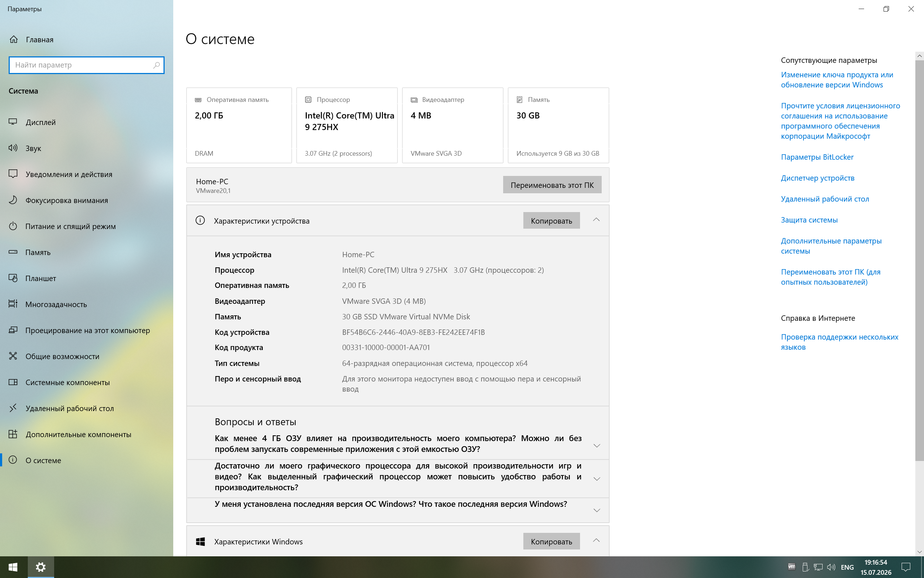Image resolution: width=924 pixels, height=578 pixels.
Task: Click the Вопросы и ответы heading
Action: pyautogui.click(x=255, y=422)
